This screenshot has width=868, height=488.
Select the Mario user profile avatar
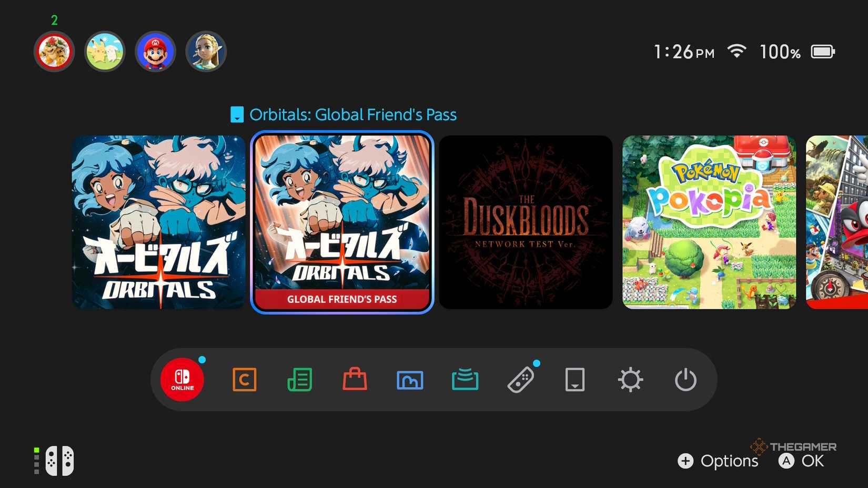[x=155, y=52]
